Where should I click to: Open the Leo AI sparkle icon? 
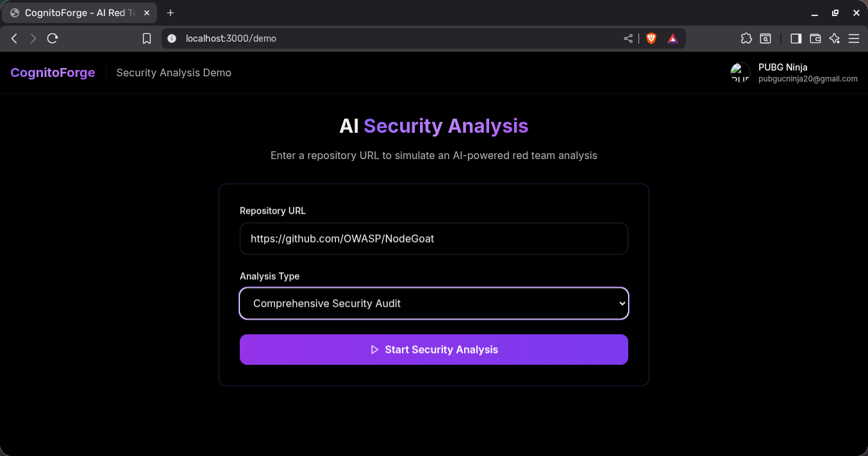click(x=834, y=38)
